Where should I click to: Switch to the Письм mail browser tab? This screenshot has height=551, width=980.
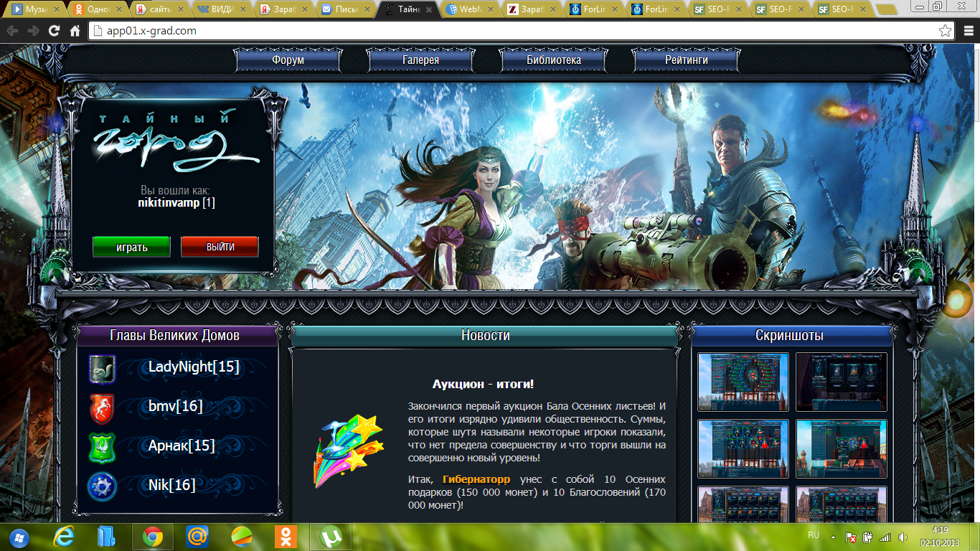346,10
